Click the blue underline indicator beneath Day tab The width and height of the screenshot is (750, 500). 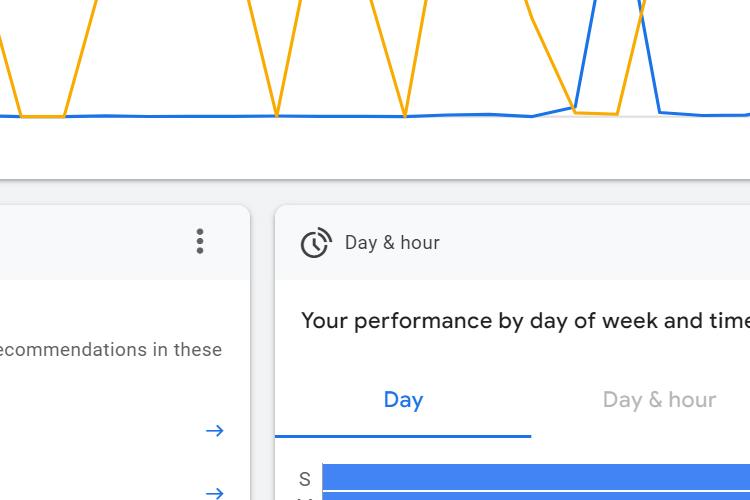tap(403, 436)
